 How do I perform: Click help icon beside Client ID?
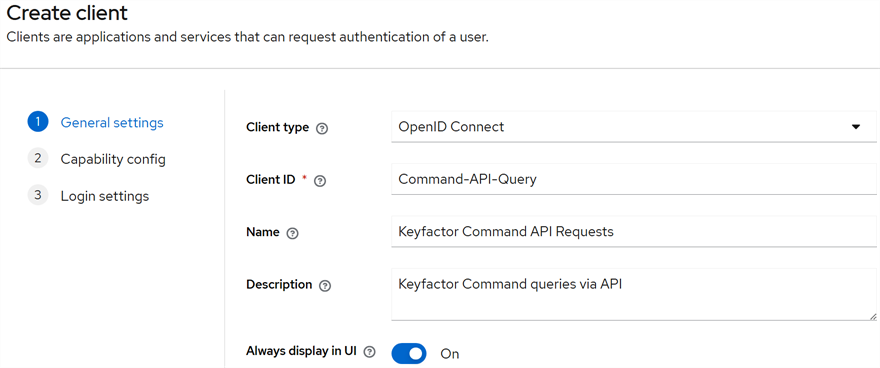pos(320,181)
